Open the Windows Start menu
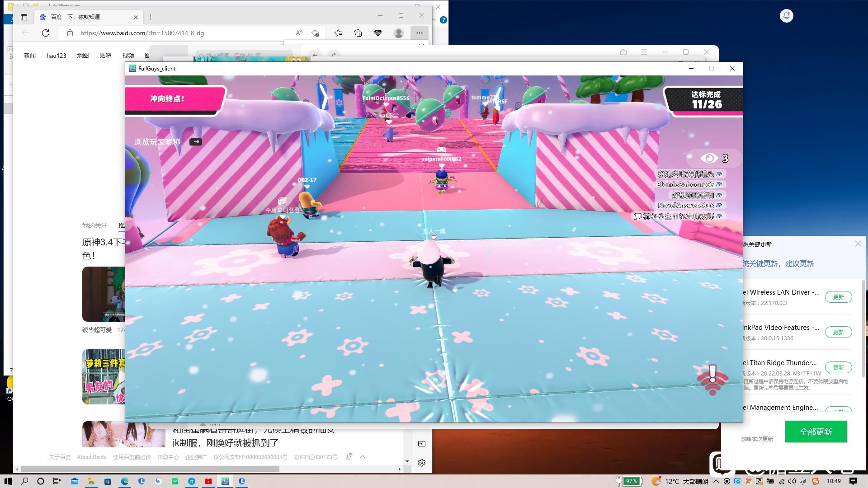 point(8,481)
